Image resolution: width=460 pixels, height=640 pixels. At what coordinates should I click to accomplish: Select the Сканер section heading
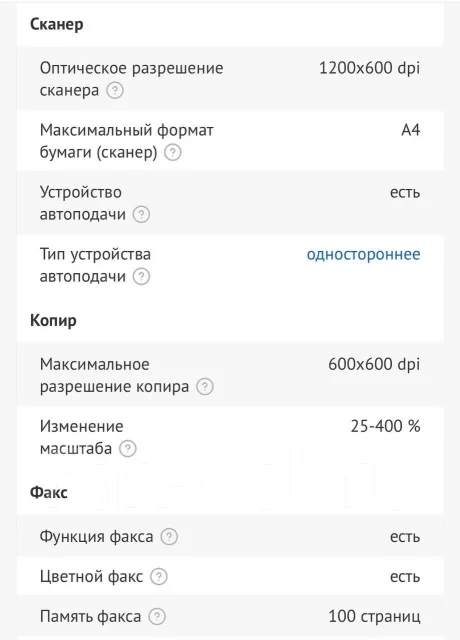(x=57, y=24)
